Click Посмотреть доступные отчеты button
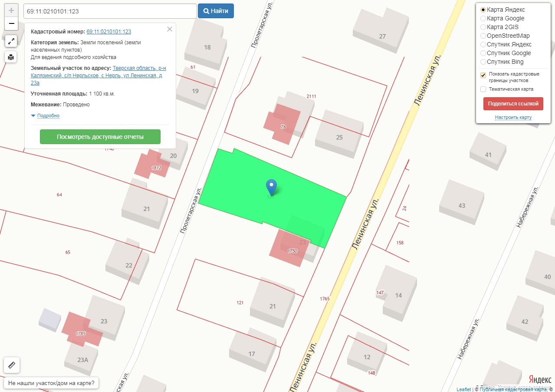The width and height of the screenshot is (555, 392). pyautogui.click(x=100, y=137)
